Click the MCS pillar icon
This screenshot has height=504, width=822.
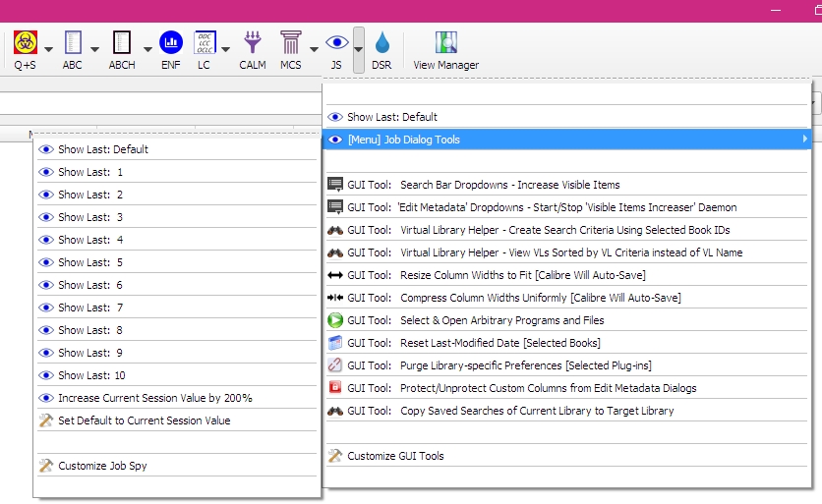290,43
